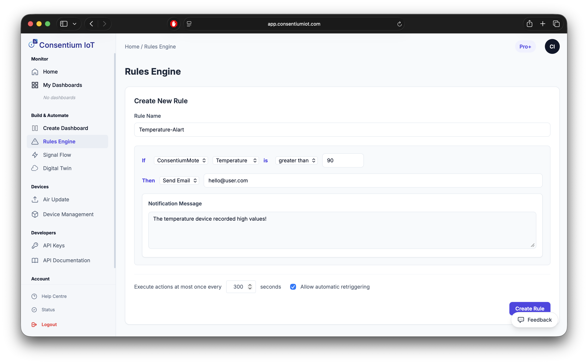Image resolution: width=588 pixels, height=364 pixels.
Task: Open the Temperature sensor dropdown
Action: tap(236, 160)
